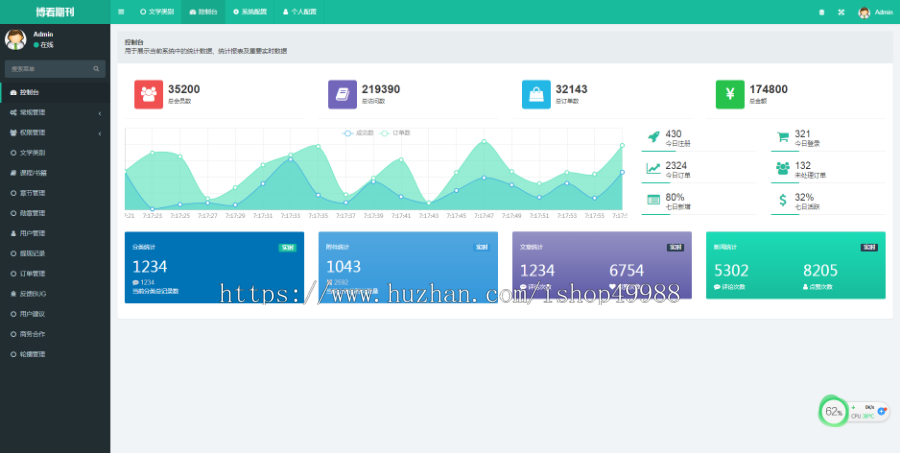Click the Admin avatar in top-right corner

864,12
